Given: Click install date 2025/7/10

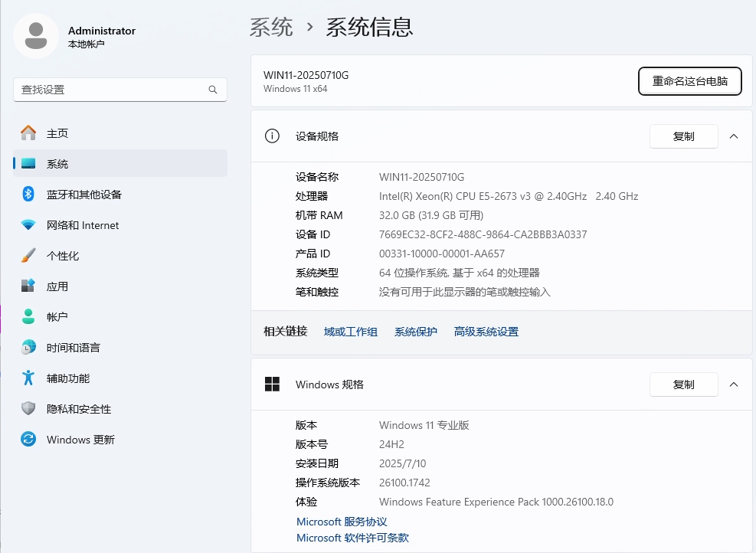Looking at the screenshot, I should (x=403, y=463).
